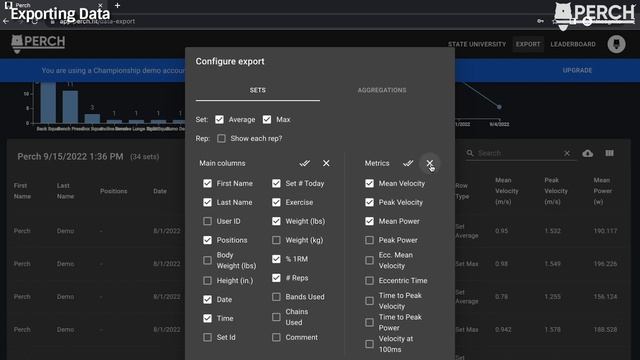Toggle the Max set checkbox

pos(267,120)
